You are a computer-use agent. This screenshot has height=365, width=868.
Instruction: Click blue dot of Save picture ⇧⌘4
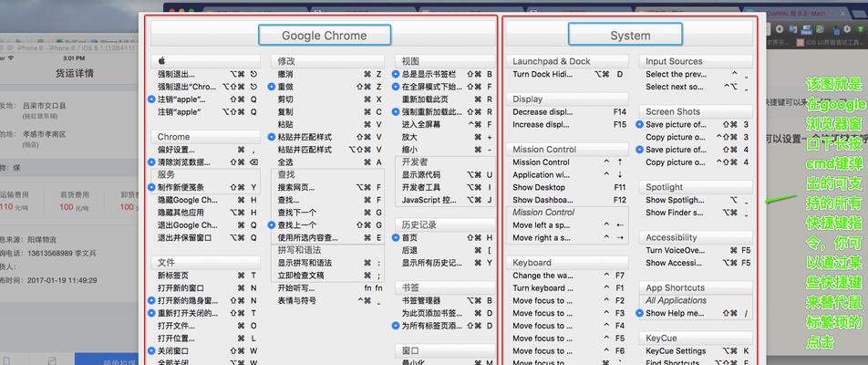(639, 150)
